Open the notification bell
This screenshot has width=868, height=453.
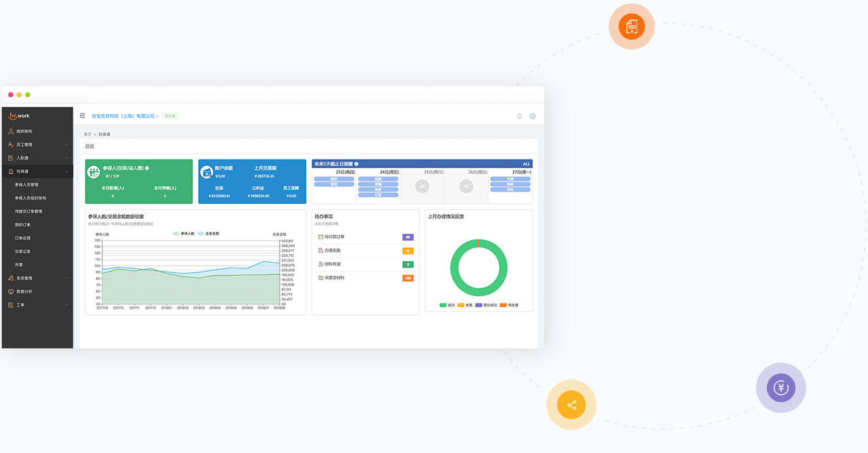click(x=520, y=116)
